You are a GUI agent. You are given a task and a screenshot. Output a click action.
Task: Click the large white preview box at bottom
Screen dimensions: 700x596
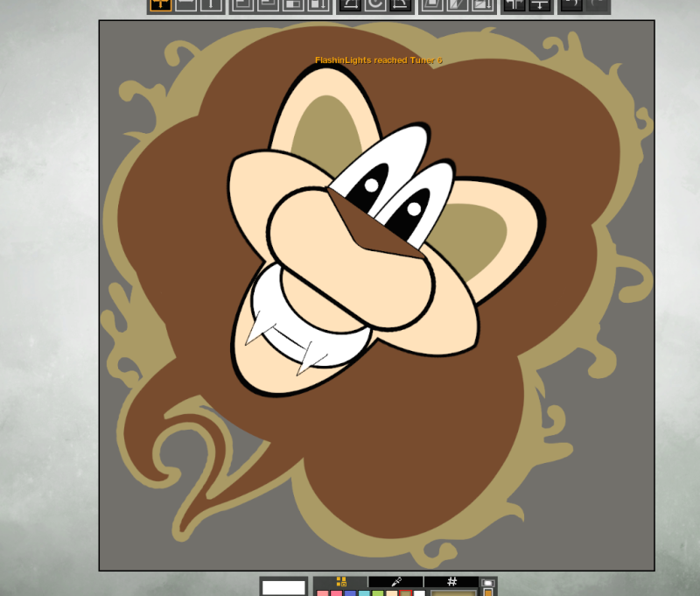pyautogui.click(x=283, y=587)
